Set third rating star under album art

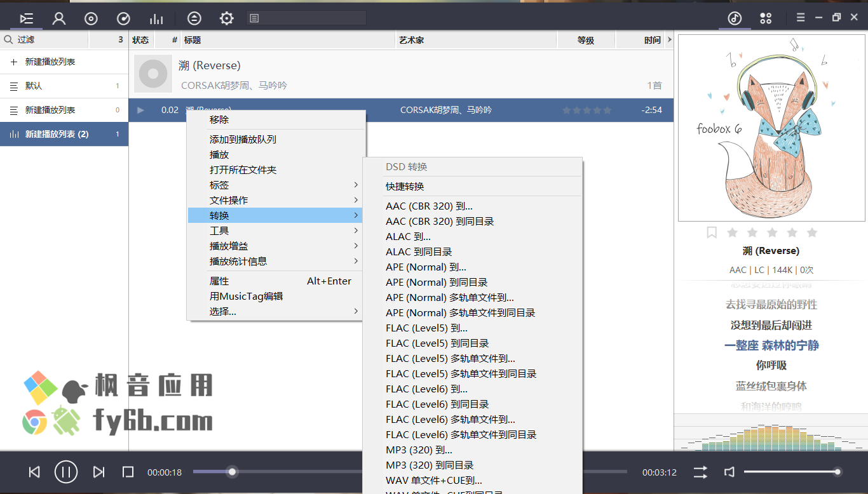click(772, 232)
